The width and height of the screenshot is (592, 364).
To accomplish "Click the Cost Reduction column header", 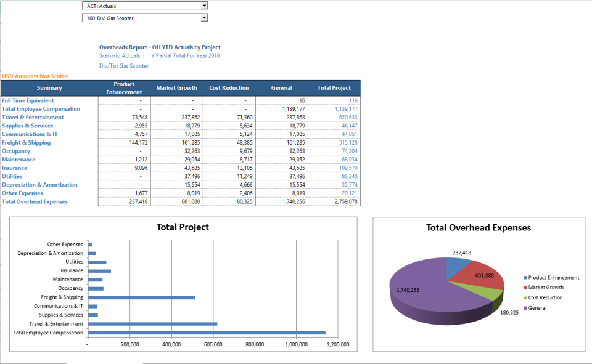I will tap(229, 88).
